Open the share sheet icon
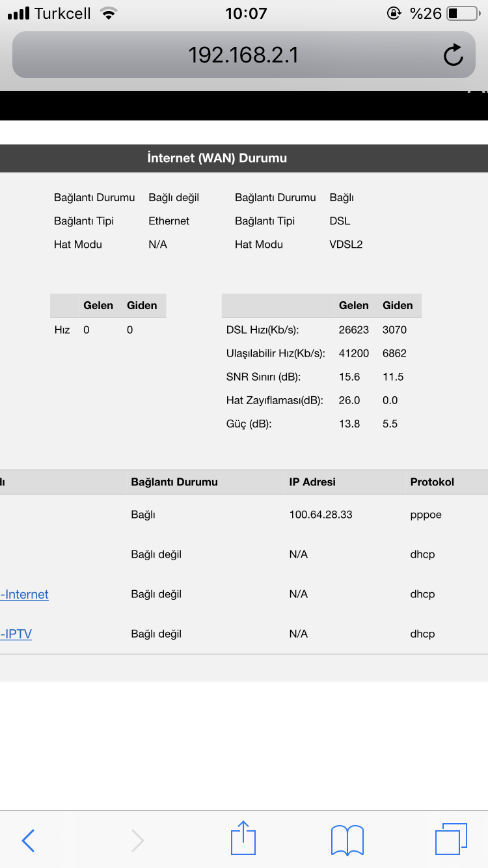This screenshot has width=488, height=868. point(244,838)
